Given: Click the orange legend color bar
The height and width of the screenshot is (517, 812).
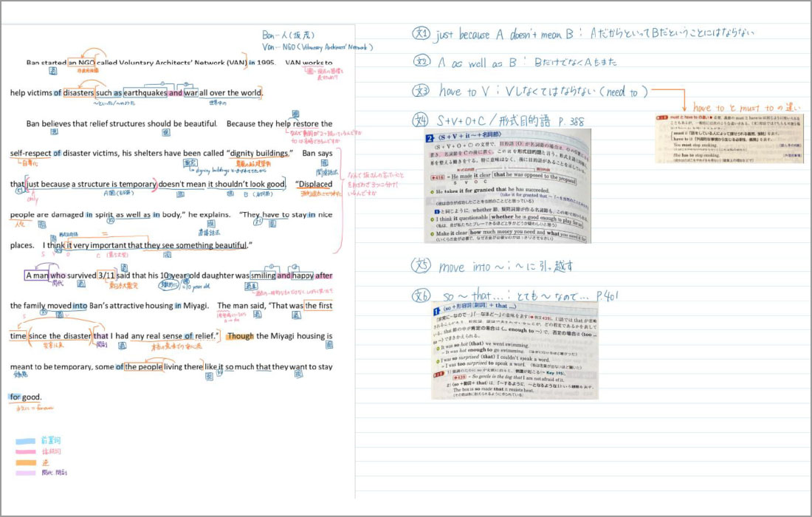Looking at the screenshot, I should pyautogui.click(x=25, y=462).
